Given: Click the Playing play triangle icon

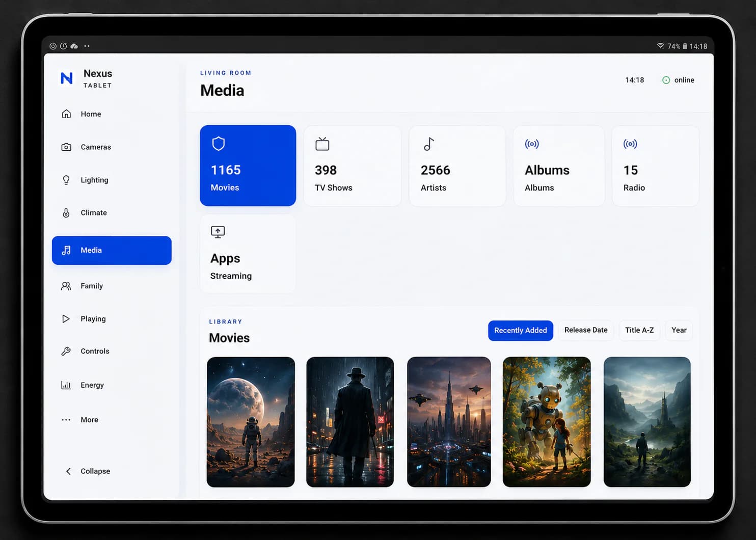Looking at the screenshot, I should 66,318.
